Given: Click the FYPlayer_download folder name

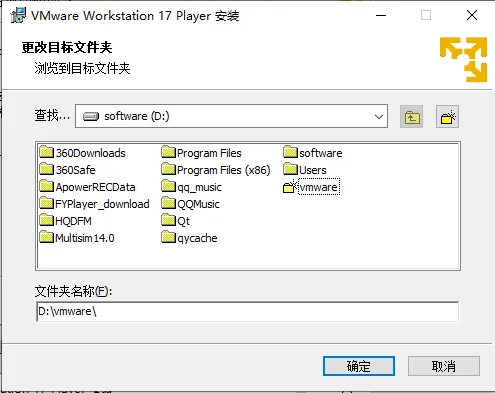Looking at the screenshot, I should pyautogui.click(x=102, y=204).
